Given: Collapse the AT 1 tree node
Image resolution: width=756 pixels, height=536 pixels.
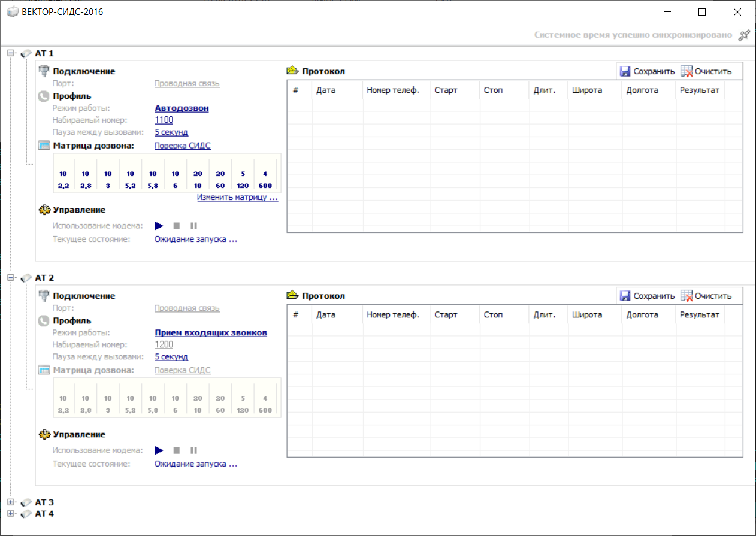Looking at the screenshot, I should [11, 53].
